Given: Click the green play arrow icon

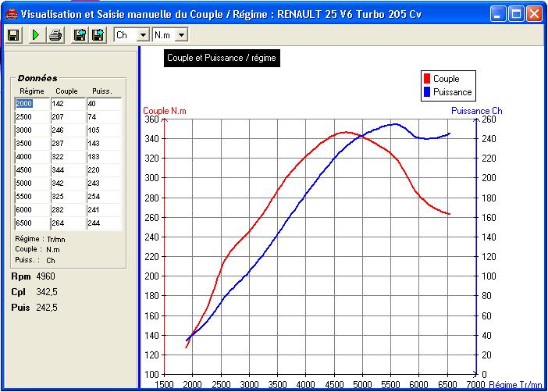Looking at the screenshot, I should 36,35.
